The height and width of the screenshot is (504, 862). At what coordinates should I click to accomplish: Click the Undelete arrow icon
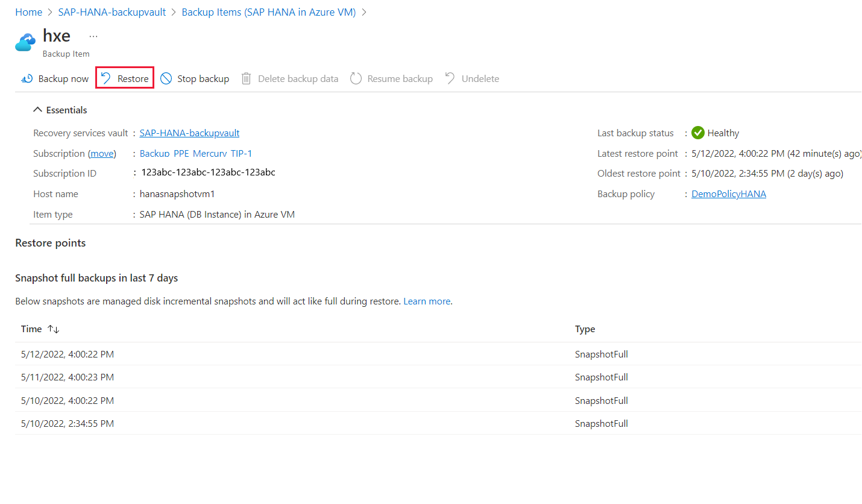point(450,78)
